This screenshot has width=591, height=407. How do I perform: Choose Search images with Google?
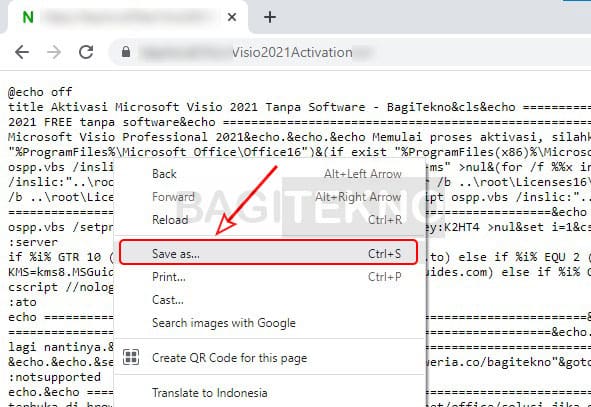click(x=270, y=323)
